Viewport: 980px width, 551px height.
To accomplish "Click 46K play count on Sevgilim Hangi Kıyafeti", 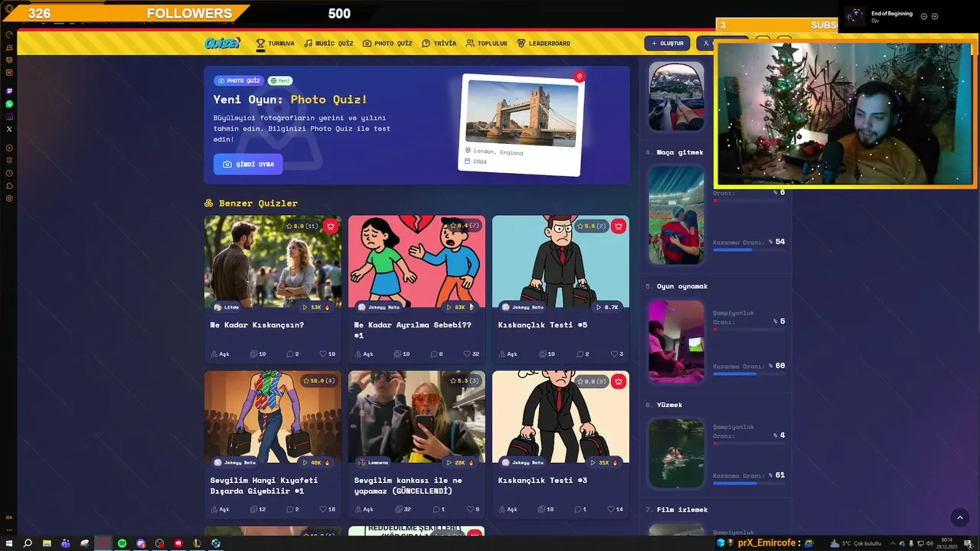I will coord(315,462).
